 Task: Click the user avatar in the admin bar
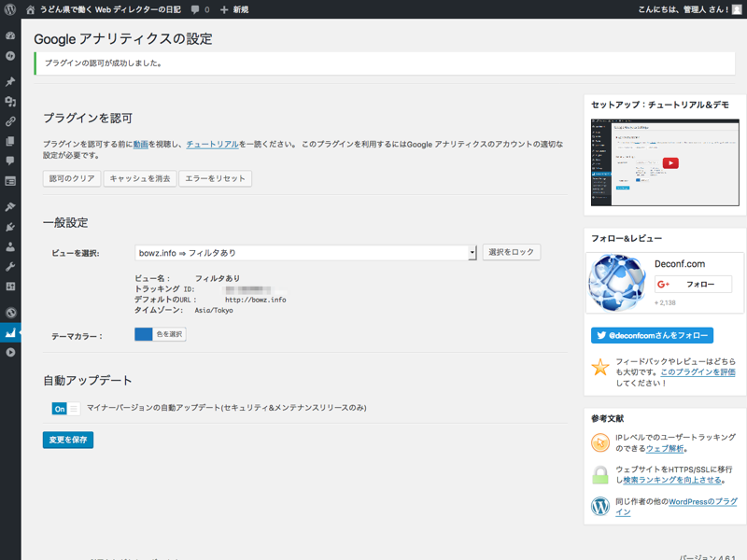click(x=737, y=9)
